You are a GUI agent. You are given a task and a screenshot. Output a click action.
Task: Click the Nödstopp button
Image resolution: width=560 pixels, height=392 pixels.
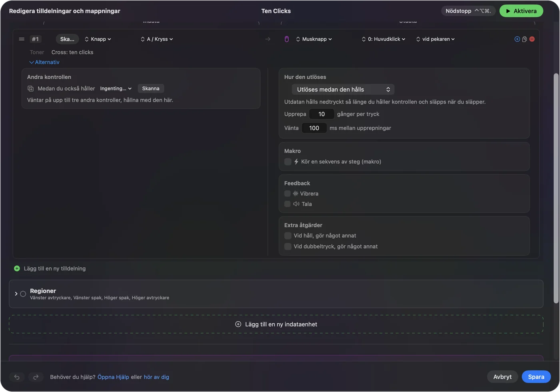coord(468,11)
